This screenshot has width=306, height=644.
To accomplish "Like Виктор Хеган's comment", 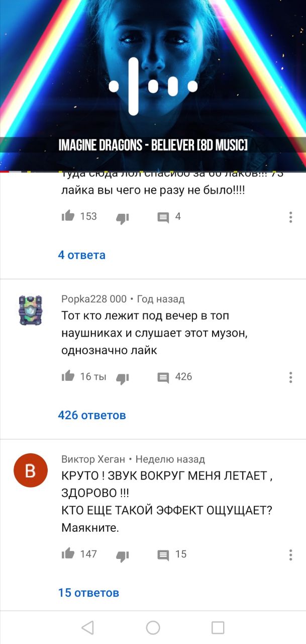I will [x=68, y=554].
